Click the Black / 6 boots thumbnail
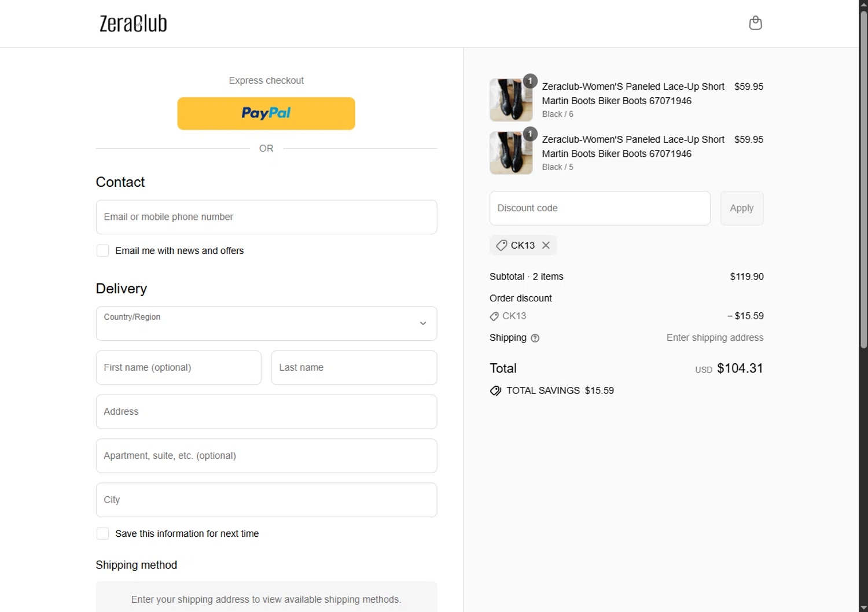The height and width of the screenshot is (612, 868). coord(511,99)
